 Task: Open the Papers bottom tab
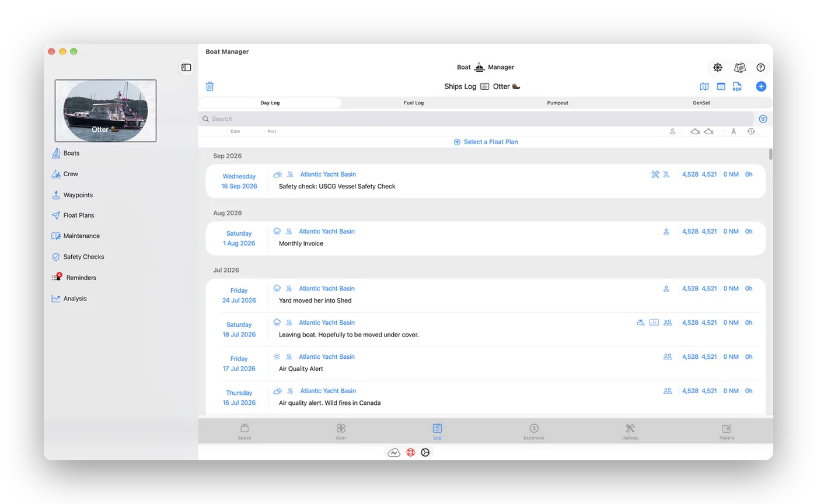[x=727, y=432]
